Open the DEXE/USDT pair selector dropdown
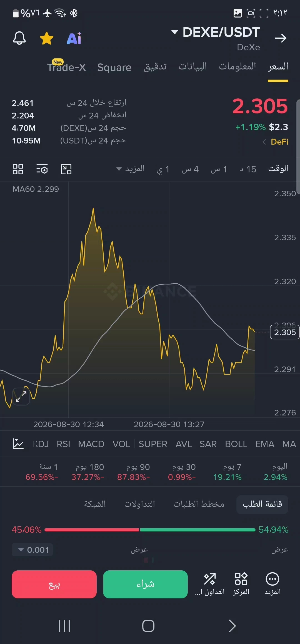Image resolution: width=300 pixels, height=644 pixels. (x=216, y=32)
